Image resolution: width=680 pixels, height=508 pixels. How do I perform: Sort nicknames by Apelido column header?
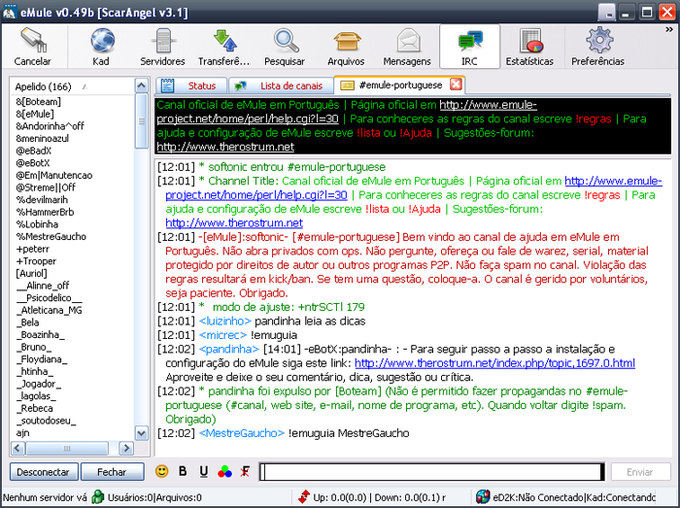point(72,86)
